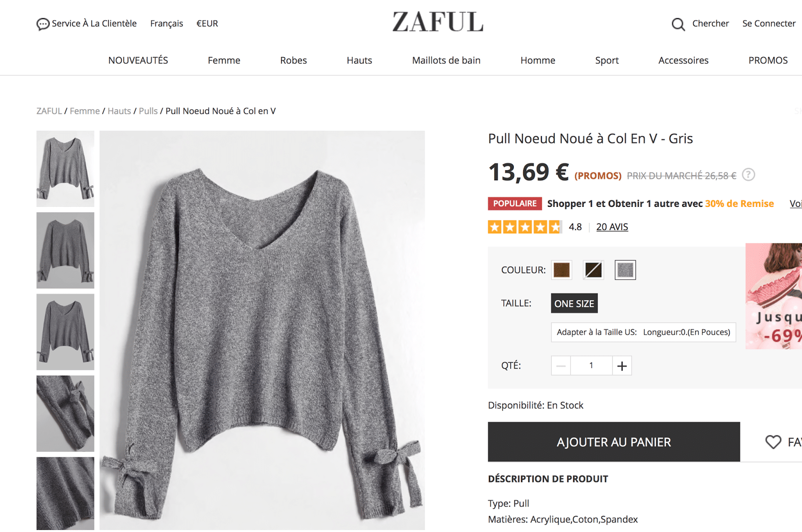Select the ONE SIZE option
The width and height of the screenshot is (802, 532).
tap(574, 303)
